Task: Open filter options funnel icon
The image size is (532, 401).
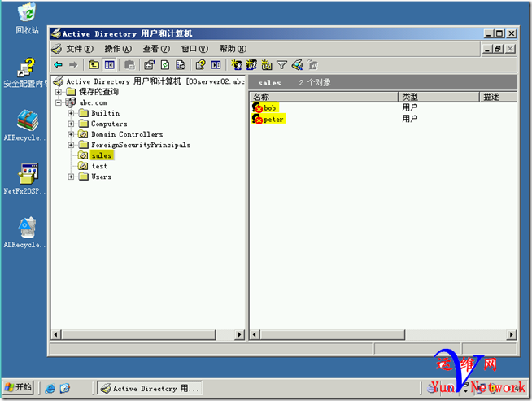Action: pos(281,65)
